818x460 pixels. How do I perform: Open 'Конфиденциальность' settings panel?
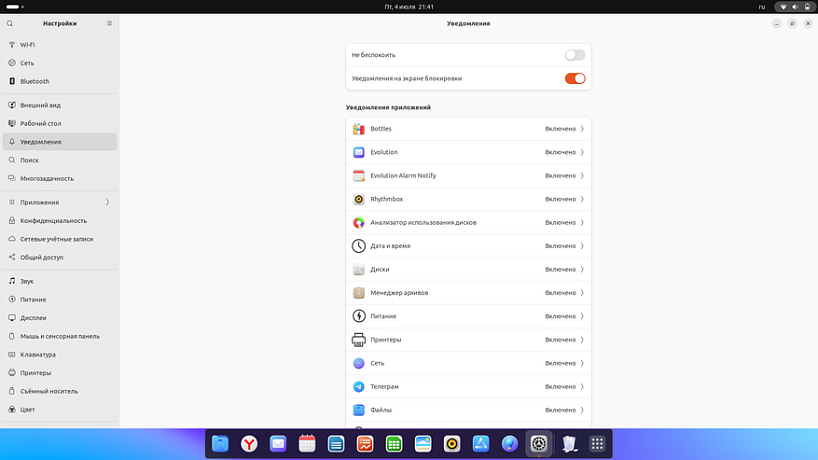(53, 221)
